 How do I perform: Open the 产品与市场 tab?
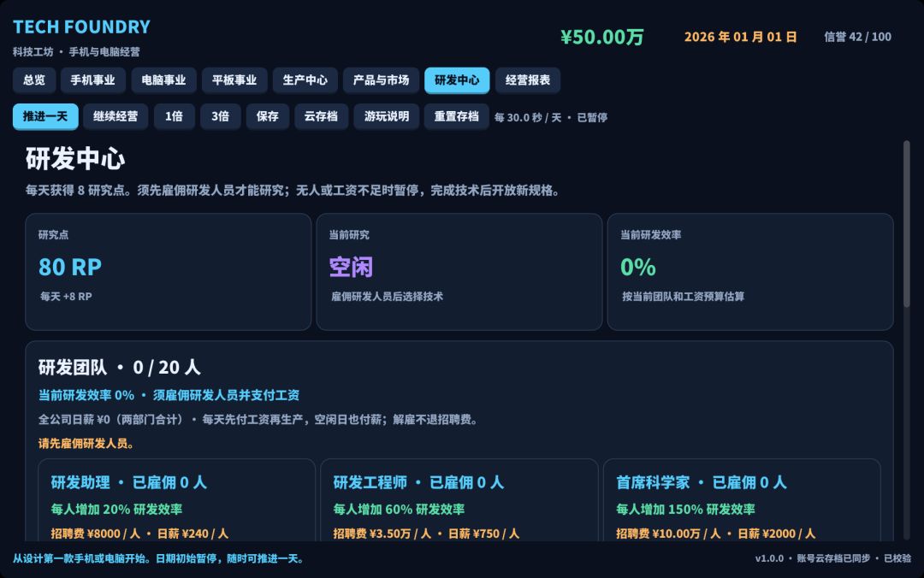click(382, 80)
